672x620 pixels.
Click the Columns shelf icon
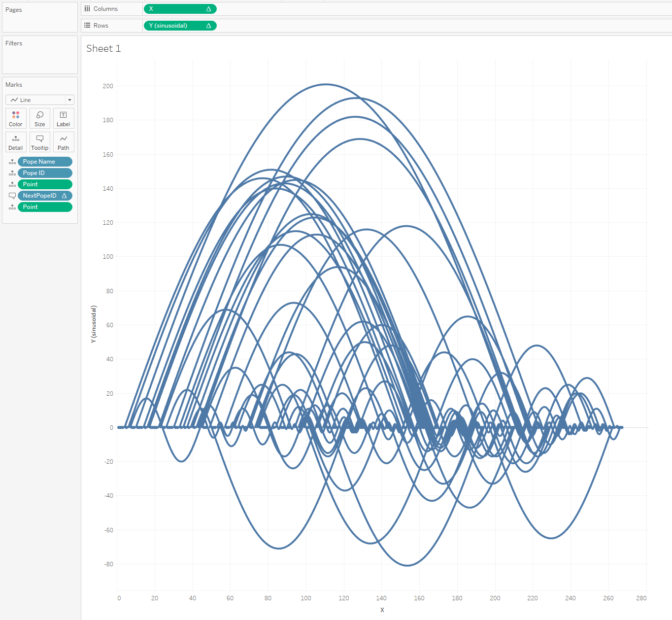87,9
